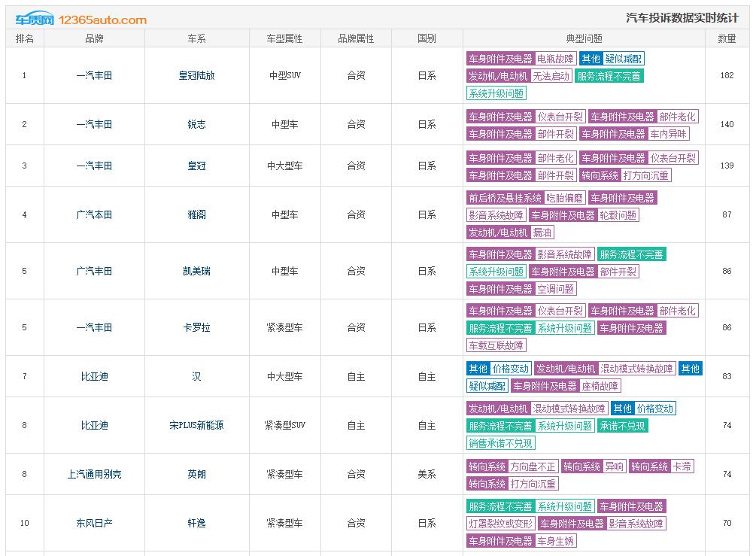Click 自主 brand attribute in 汉 row
Viewport: 756px width, 556px height.
pos(356,377)
